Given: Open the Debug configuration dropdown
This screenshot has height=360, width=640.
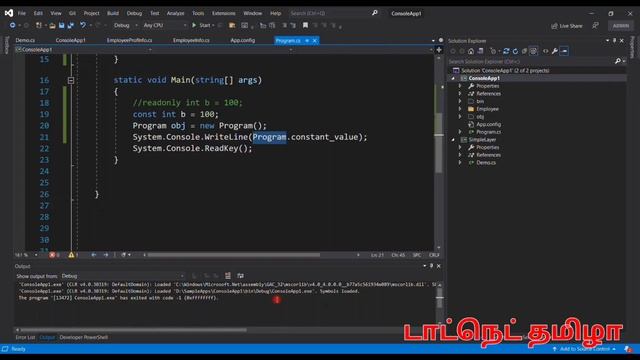Looking at the screenshot, I should click(126, 25).
